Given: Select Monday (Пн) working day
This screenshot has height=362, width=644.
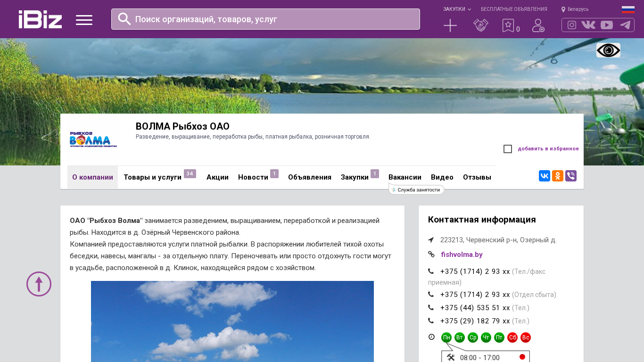Looking at the screenshot, I should (446, 337).
